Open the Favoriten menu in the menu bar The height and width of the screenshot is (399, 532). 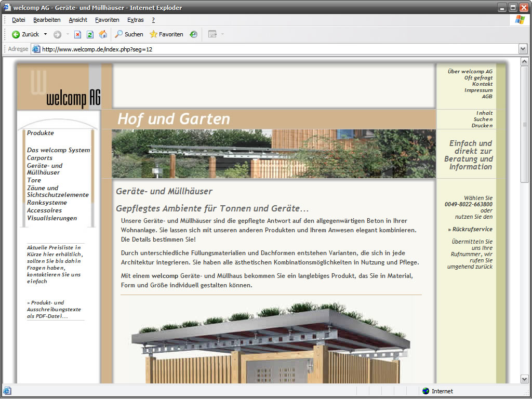(107, 20)
